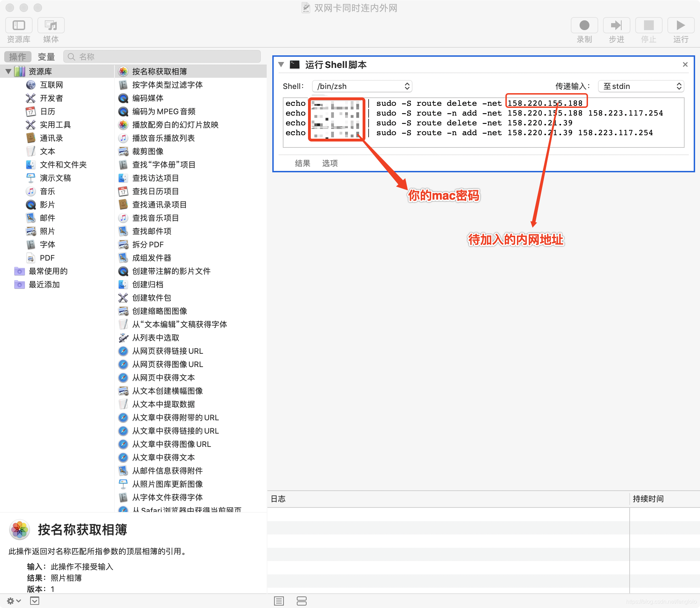Toggle description panel visibility button

pos(35,601)
